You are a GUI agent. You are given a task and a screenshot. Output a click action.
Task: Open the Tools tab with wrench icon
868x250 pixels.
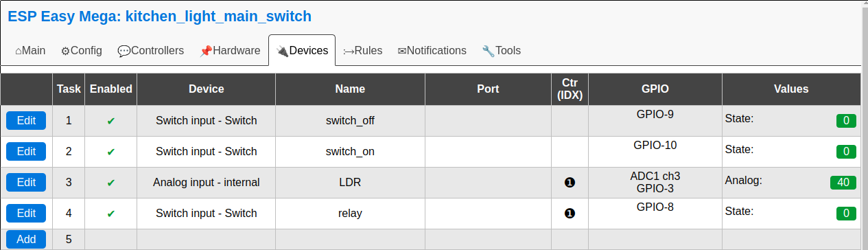point(502,50)
